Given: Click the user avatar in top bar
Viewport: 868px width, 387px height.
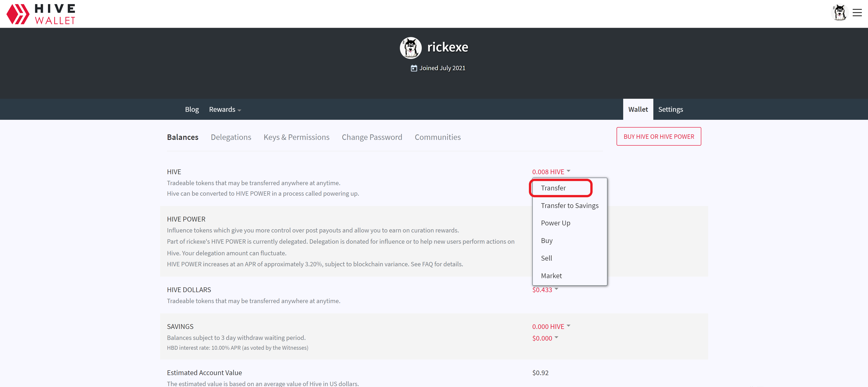Looking at the screenshot, I should click(x=839, y=13).
